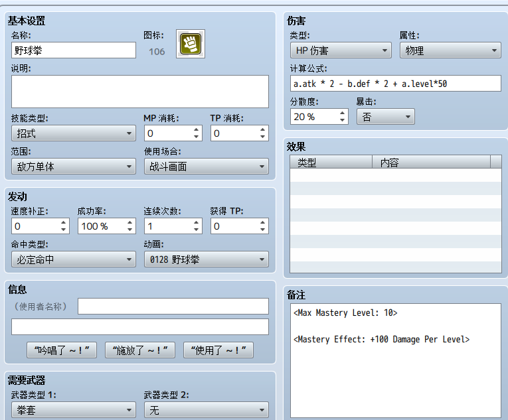The image size is (508, 420).
Task: Decrease the 连续次数 value
Action: point(196,230)
